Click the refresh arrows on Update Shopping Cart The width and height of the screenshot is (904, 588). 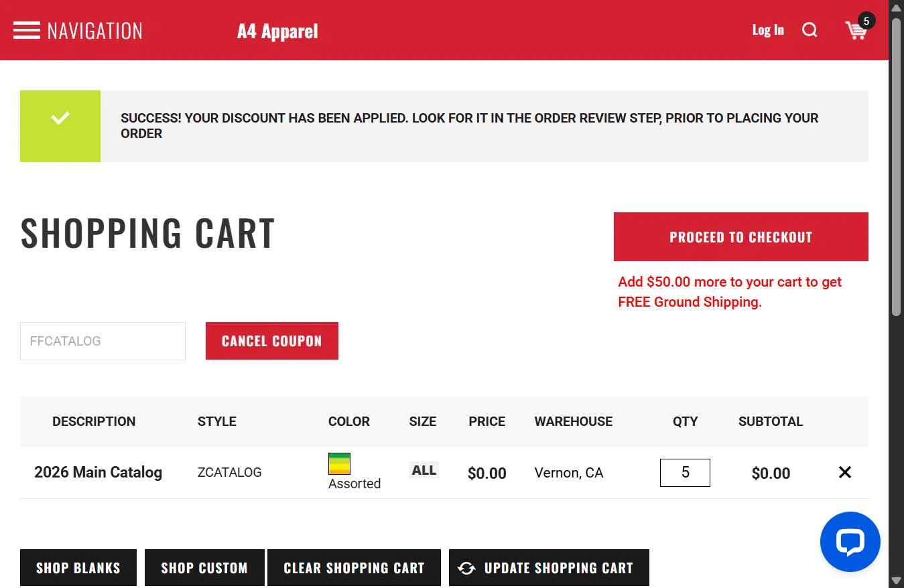click(466, 568)
